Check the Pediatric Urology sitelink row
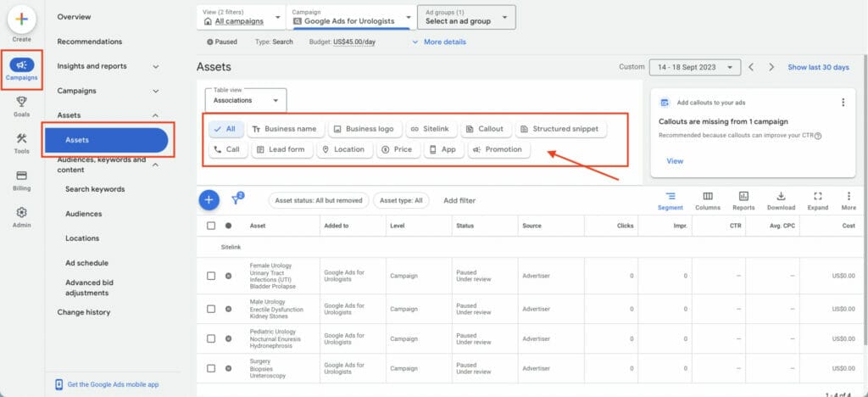 point(211,338)
